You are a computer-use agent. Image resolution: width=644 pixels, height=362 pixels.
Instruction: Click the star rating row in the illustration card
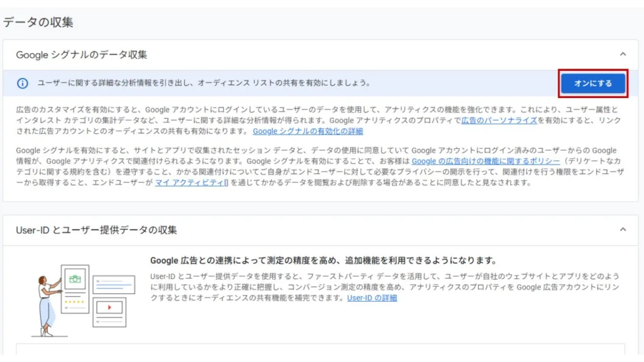[74, 300]
